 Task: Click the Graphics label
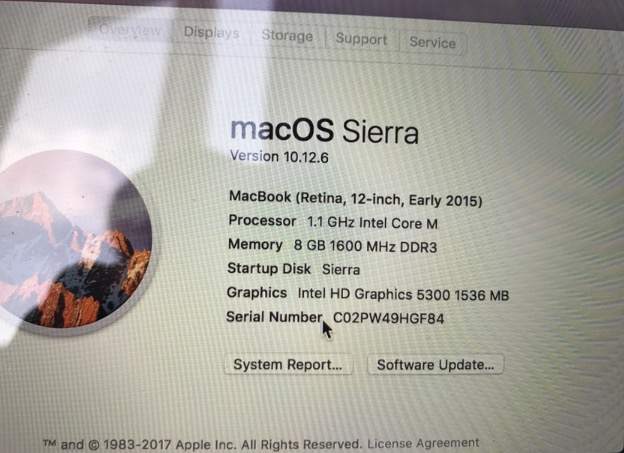point(257,293)
